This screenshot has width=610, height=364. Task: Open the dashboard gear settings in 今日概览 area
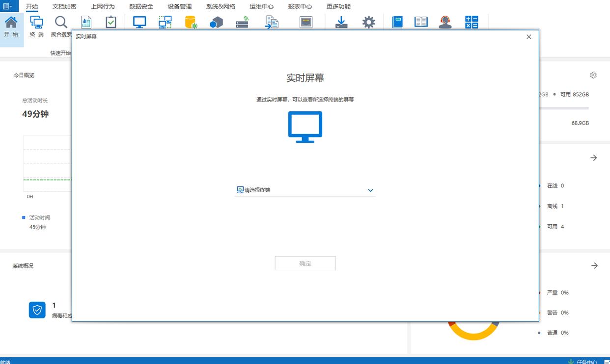tap(593, 75)
